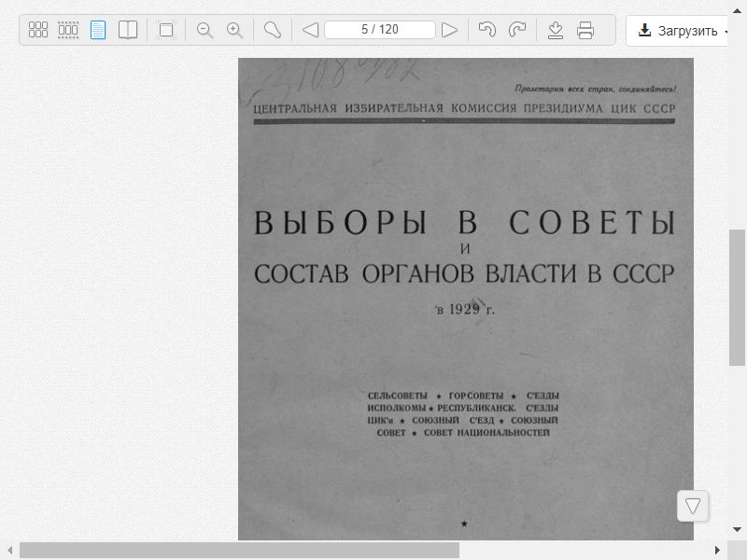The height and width of the screenshot is (560, 747).
Task: Click the vertical scrollbar thumb
Action: pyautogui.click(x=737, y=298)
